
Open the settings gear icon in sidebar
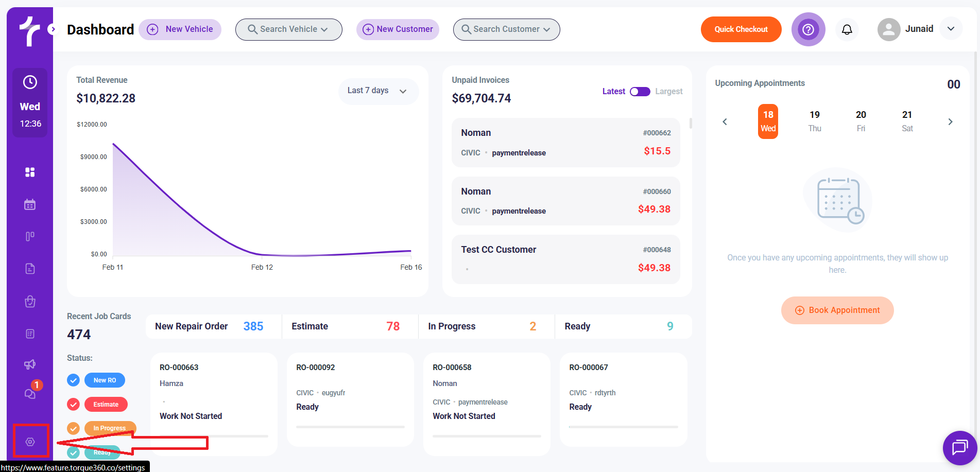click(30, 442)
